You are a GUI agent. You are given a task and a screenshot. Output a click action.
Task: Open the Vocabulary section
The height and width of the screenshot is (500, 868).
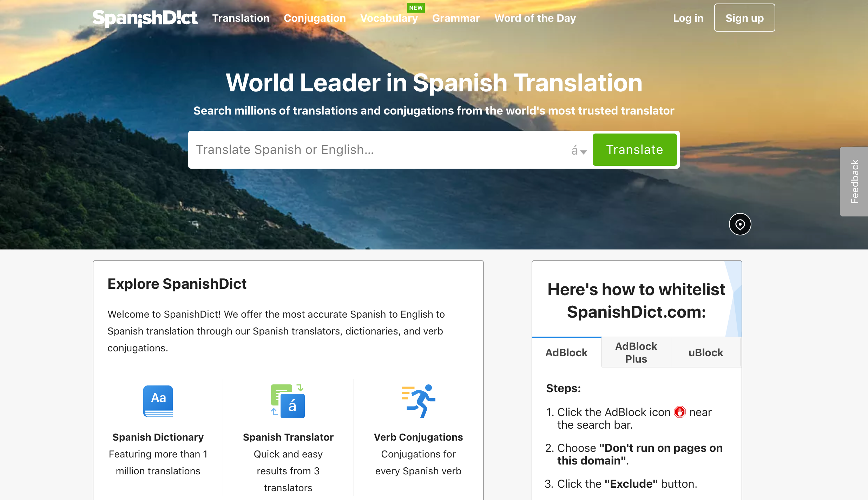click(389, 18)
